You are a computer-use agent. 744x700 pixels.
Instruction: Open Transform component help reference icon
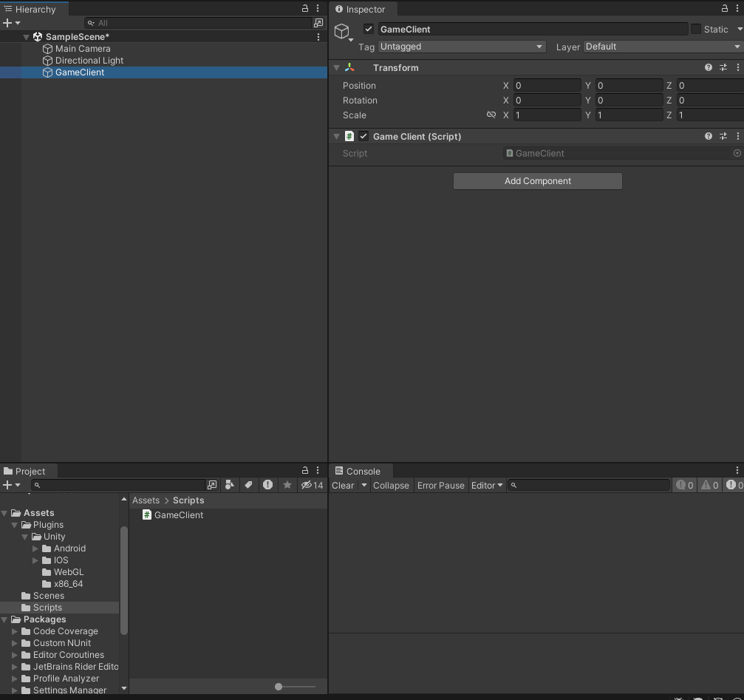(x=709, y=67)
